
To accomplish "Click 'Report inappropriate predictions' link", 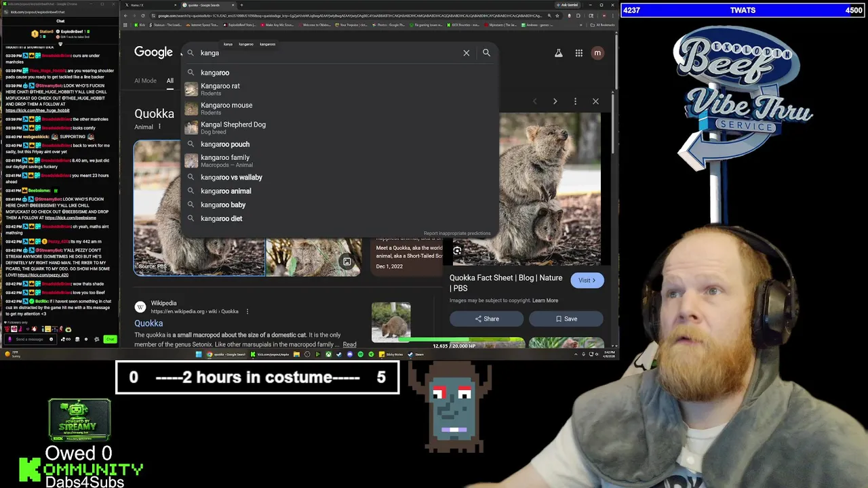I will 457,233.
